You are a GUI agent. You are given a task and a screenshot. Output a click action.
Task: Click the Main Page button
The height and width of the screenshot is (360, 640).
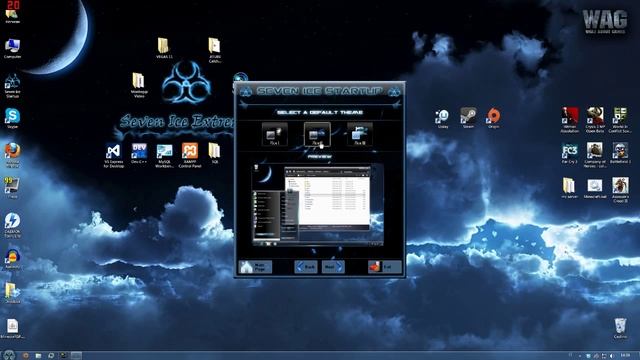point(255,267)
